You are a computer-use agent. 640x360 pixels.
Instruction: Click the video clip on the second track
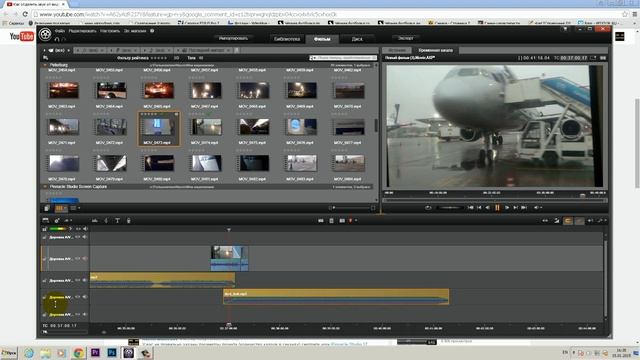[x=229, y=258]
